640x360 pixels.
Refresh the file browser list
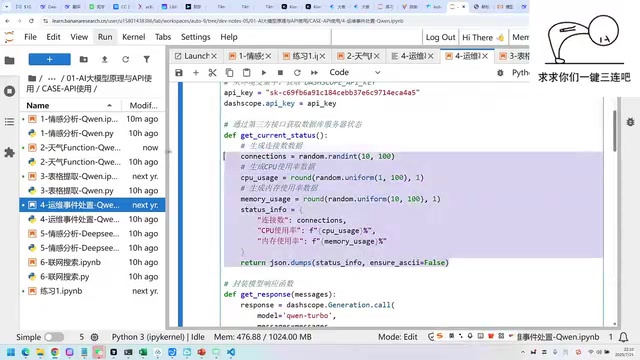coord(126,60)
